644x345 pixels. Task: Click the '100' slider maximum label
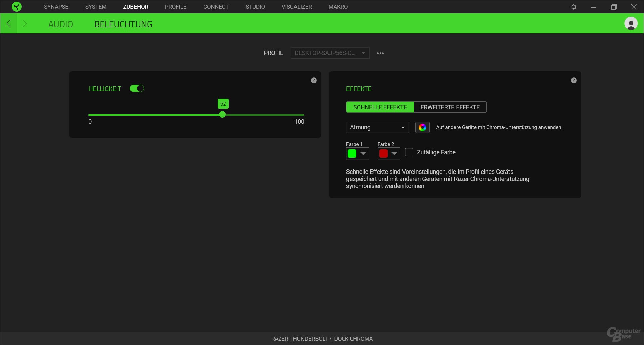point(299,122)
